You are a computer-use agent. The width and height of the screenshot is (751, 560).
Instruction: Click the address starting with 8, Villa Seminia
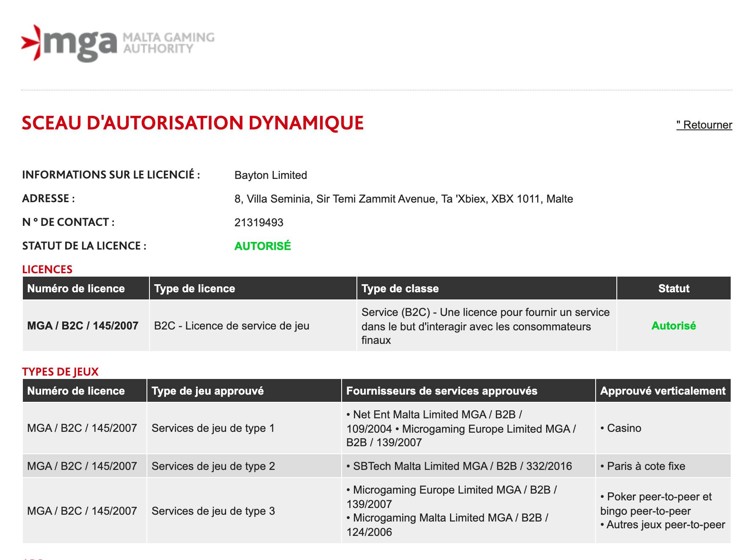click(x=403, y=199)
